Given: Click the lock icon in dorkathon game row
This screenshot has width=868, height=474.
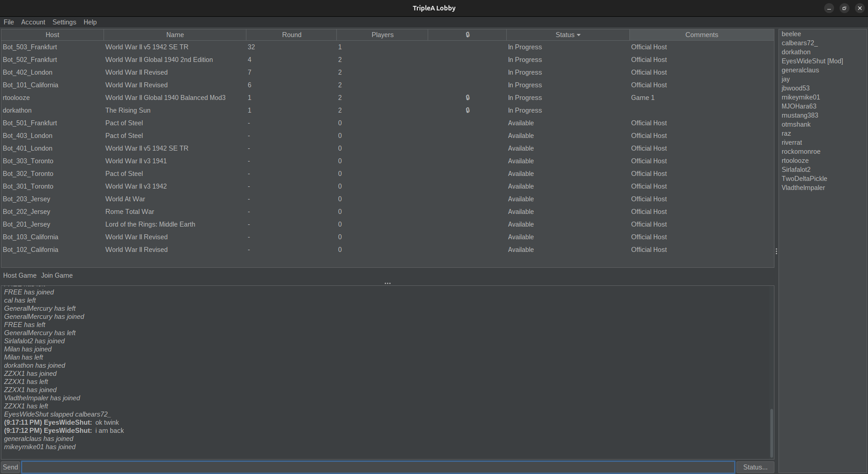Looking at the screenshot, I should [467, 110].
